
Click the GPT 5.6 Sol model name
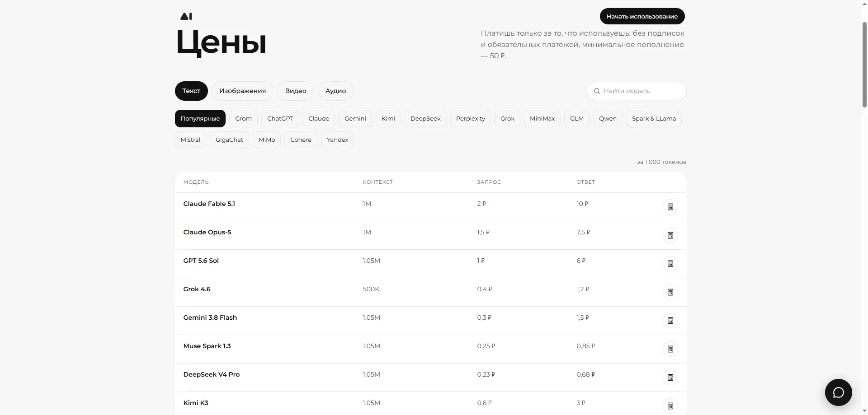click(x=201, y=261)
